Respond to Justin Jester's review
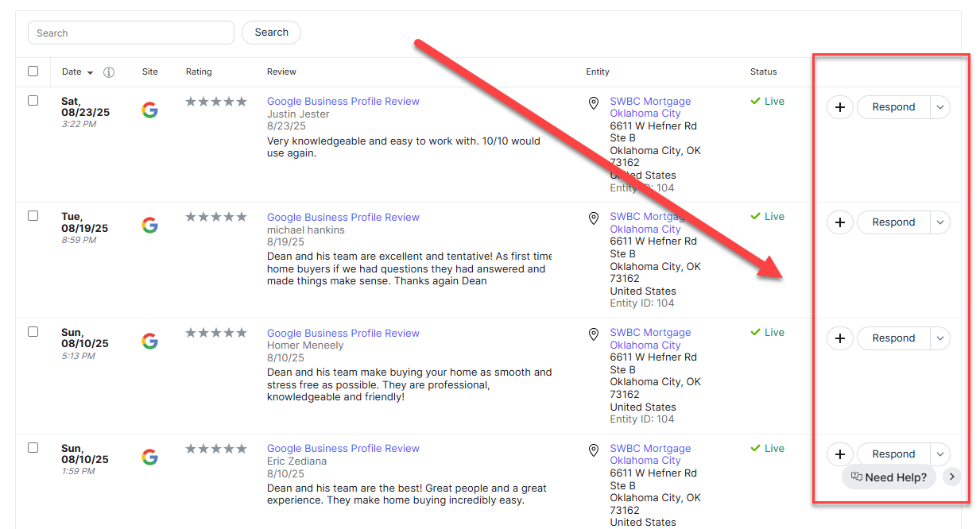The height and width of the screenshot is (529, 980). pyautogui.click(x=893, y=107)
